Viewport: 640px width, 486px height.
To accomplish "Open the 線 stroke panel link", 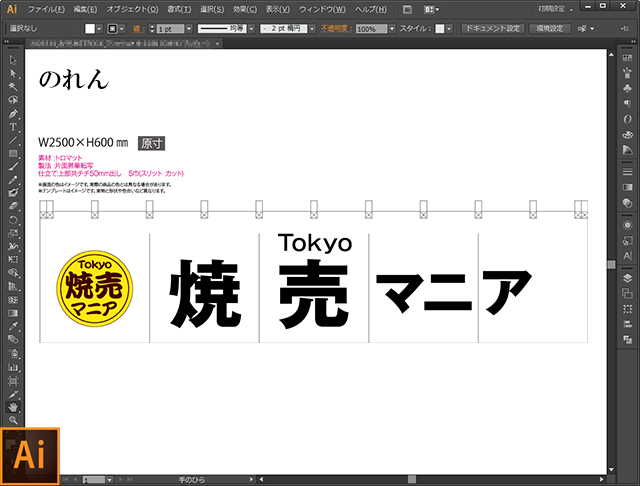I will 137,29.
